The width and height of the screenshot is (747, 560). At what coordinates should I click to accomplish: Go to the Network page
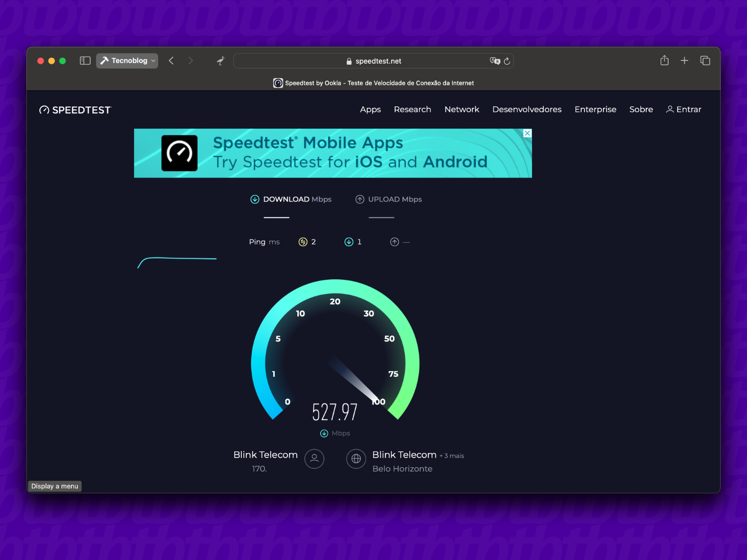[x=461, y=109]
